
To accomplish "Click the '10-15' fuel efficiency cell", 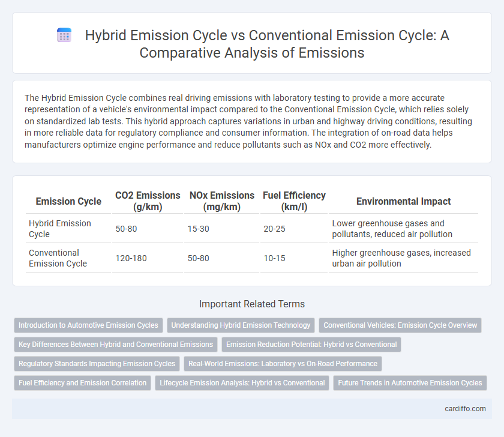I will click(294, 258).
